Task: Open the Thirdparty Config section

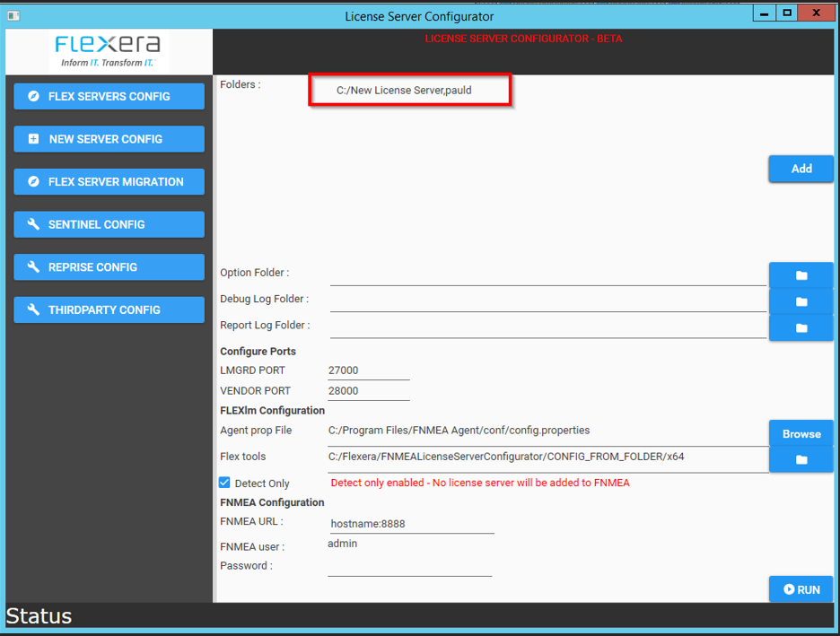Action: tap(109, 310)
